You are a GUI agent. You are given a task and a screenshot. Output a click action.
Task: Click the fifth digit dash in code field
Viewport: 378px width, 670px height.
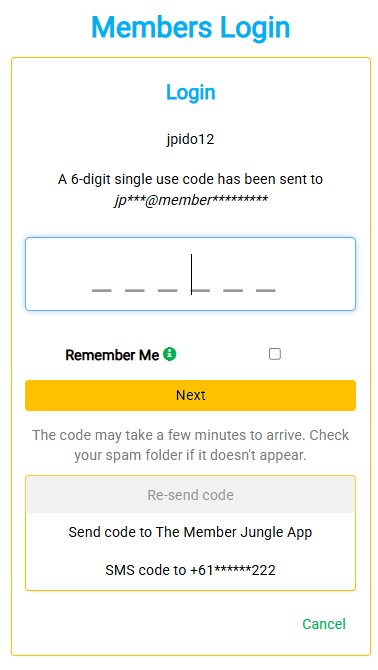pos(233,291)
